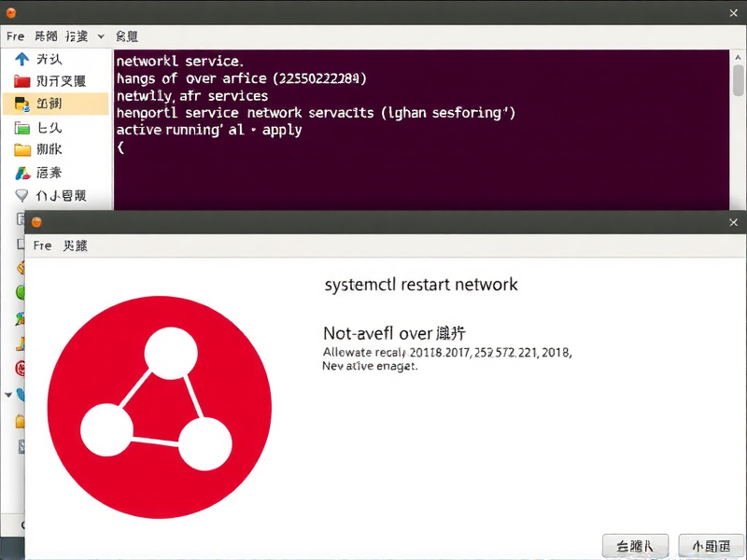
Task: Open the Fre menu of the main window
Action: tap(14, 36)
